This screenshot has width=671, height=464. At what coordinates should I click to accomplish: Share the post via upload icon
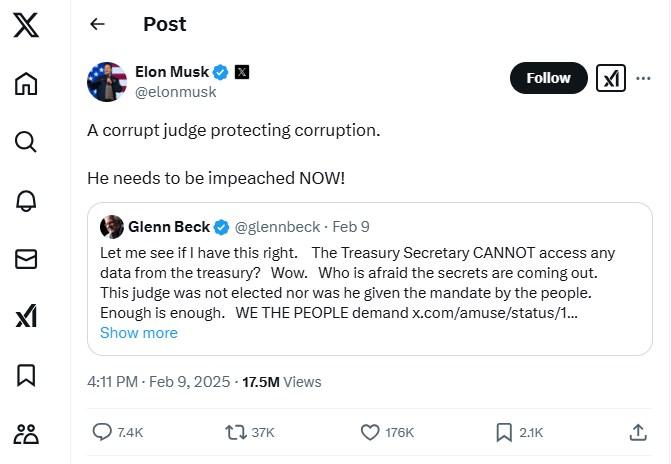click(638, 432)
